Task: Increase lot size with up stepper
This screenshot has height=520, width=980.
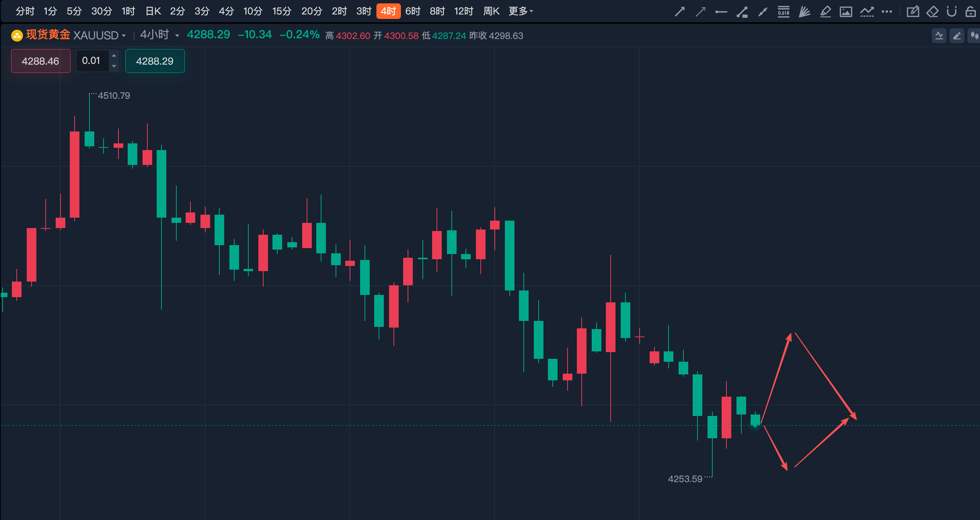Action: click(x=114, y=56)
